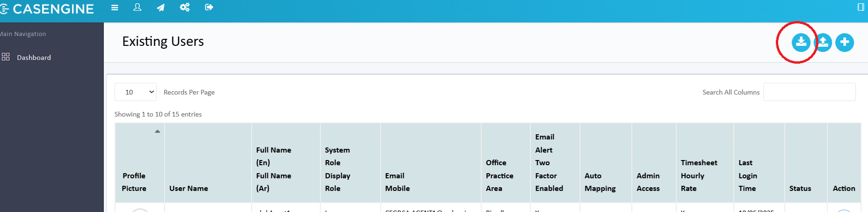The height and width of the screenshot is (212, 868).
Task: Sort by Email Alert Two Factor column
Action: [555, 163]
